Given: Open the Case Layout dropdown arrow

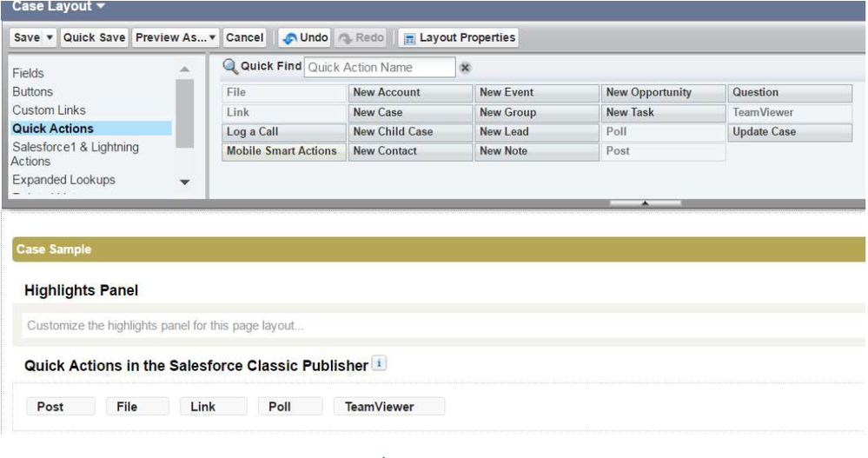Looking at the screenshot, I should pyautogui.click(x=101, y=6).
